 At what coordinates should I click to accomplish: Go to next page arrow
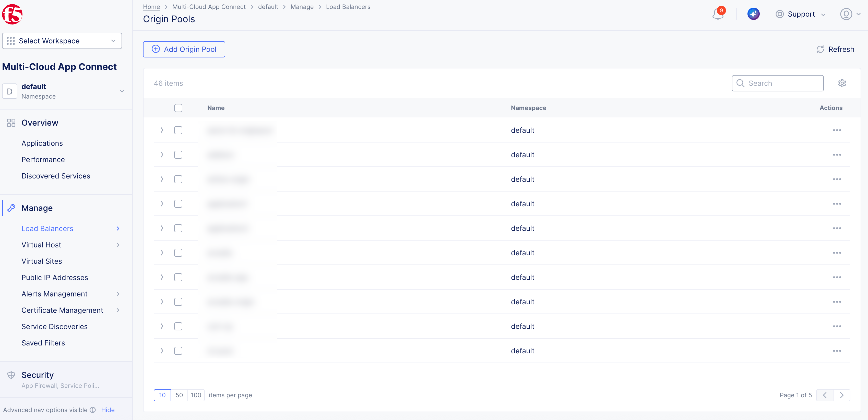click(x=841, y=395)
